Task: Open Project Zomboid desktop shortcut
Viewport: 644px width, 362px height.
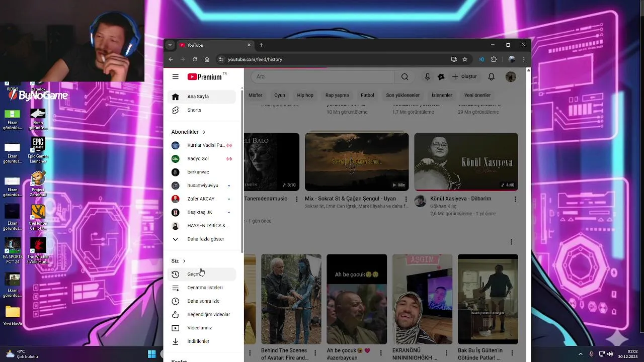Action: coord(38,184)
